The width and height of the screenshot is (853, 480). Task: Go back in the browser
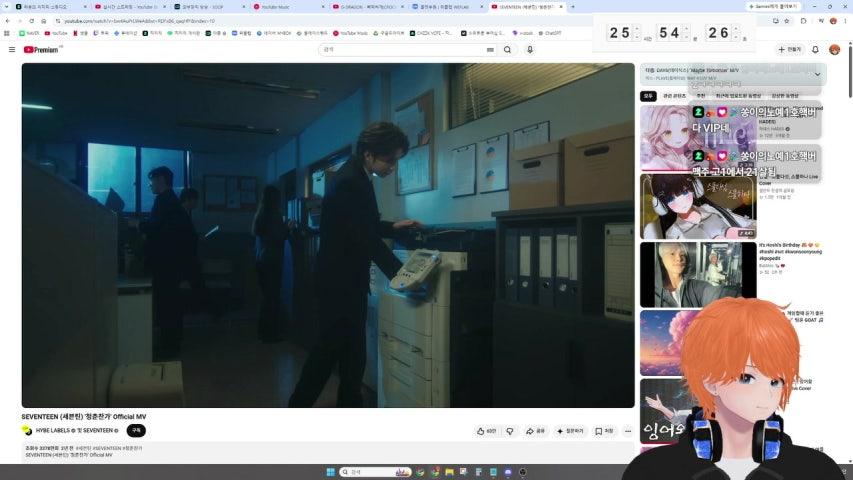(x=8, y=21)
